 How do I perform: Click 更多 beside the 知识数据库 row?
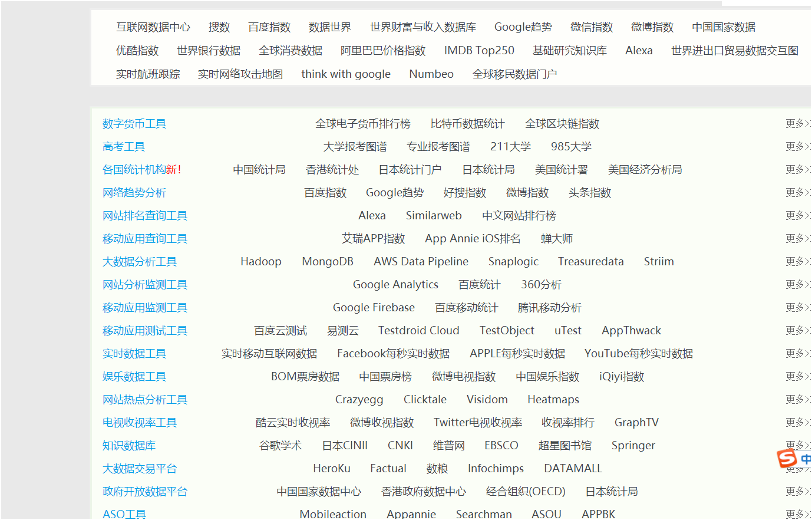[795, 445]
